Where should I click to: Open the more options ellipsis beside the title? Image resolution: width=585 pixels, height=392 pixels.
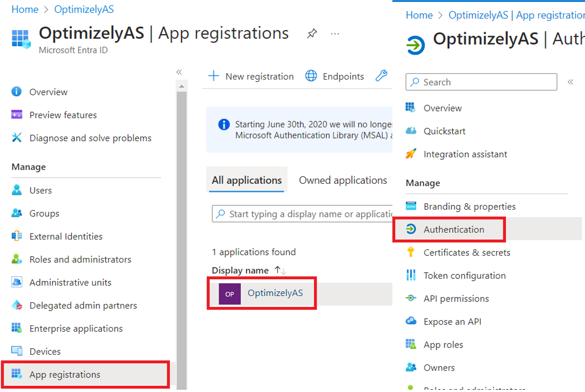click(335, 34)
